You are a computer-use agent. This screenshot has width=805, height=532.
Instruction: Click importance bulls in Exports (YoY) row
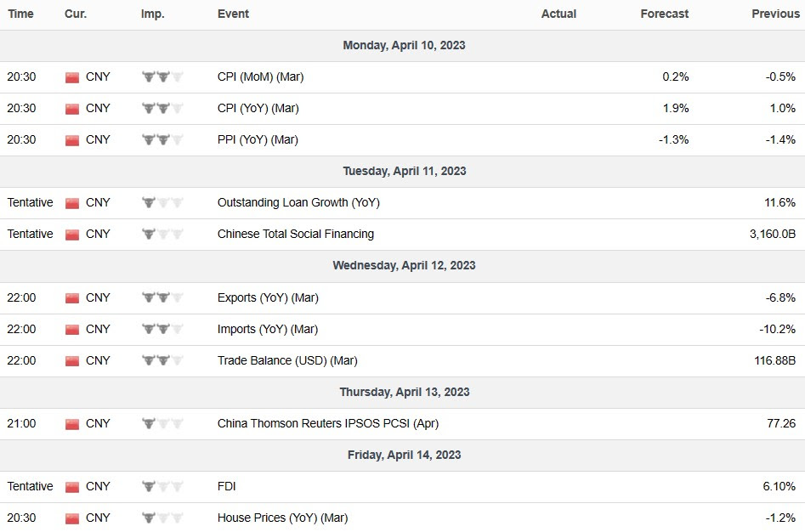pos(162,298)
